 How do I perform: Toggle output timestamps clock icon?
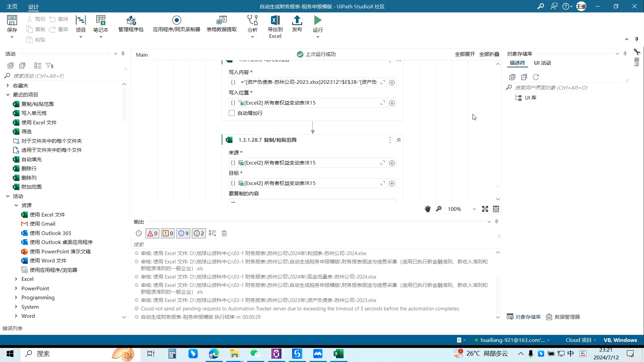[x=139, y=233]
